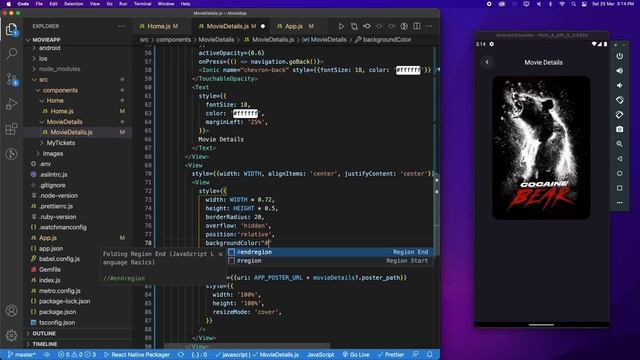Expand the android folder
Image resolution: width=640 pixels, height=360 pixels.
click(49, 48)
